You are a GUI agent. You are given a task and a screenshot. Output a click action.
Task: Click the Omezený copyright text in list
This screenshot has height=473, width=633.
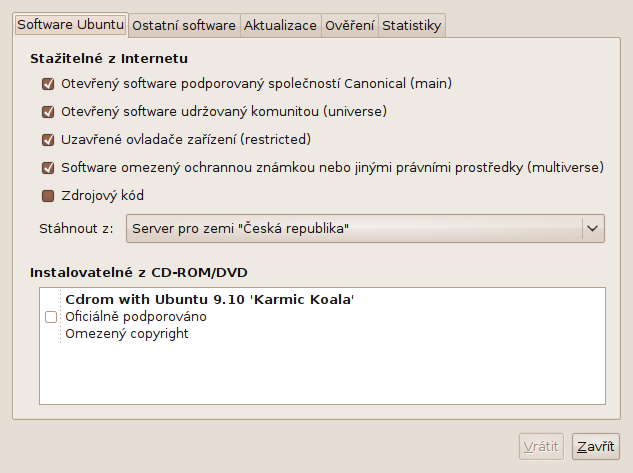[x=127, y=334]
